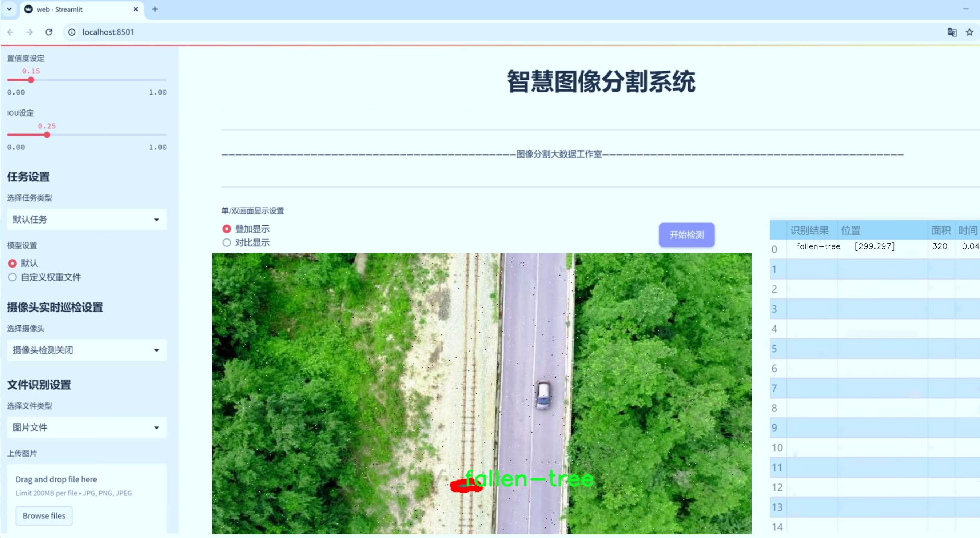Select row index 13 in results table
The height and width of the screenshot is (538, 980).
coord(778,507)
